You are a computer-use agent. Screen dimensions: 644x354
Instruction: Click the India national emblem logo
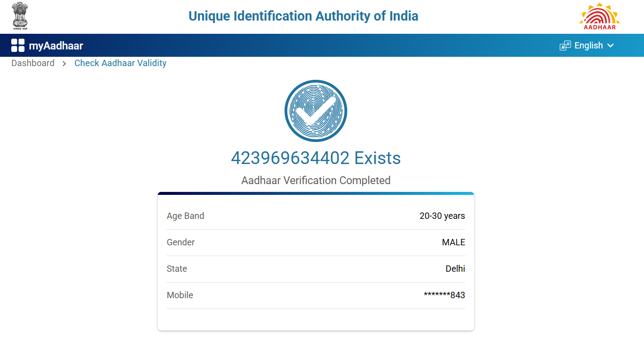(x=20, y=16)
